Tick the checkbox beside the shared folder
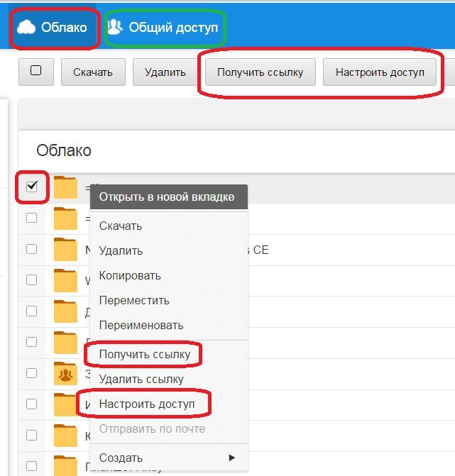Viewport: 455px width, 476px height. coord(32,373)
